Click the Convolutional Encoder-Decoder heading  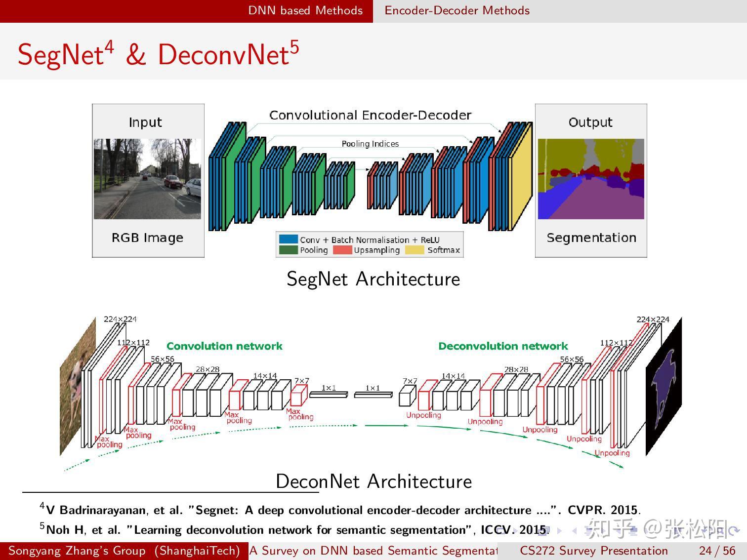[x=370, y=115]
